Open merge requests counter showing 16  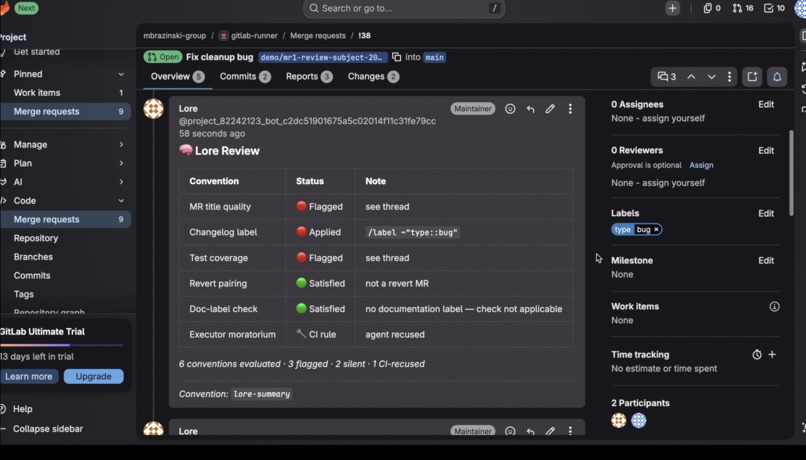(x=743, y=8)
